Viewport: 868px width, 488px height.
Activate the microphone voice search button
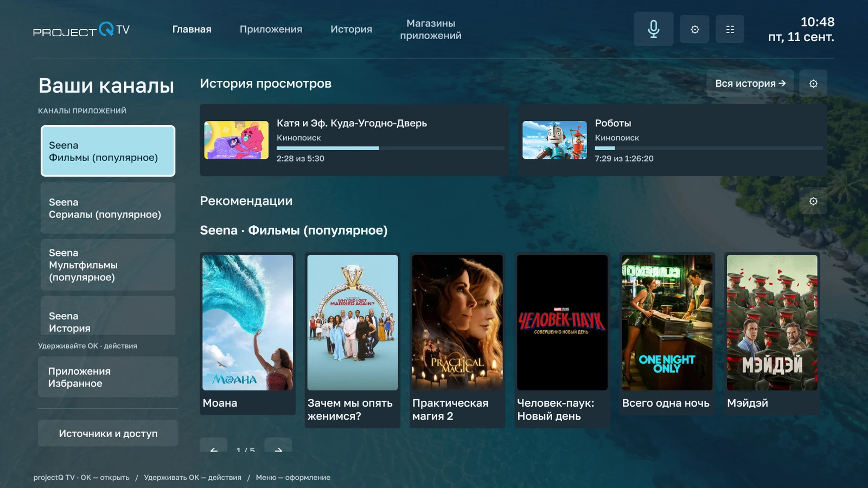coord(654,29)
